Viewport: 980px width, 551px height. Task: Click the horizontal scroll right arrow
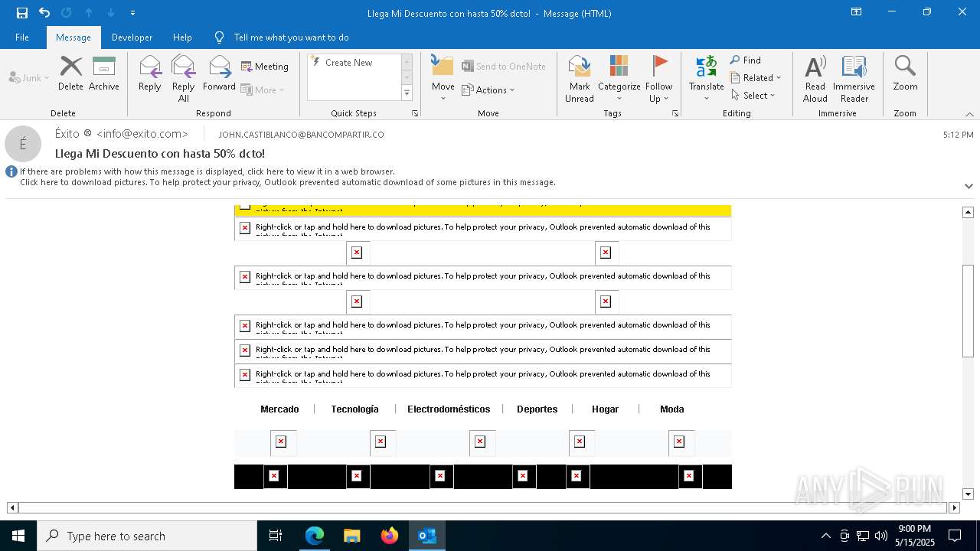pos(954,507)
